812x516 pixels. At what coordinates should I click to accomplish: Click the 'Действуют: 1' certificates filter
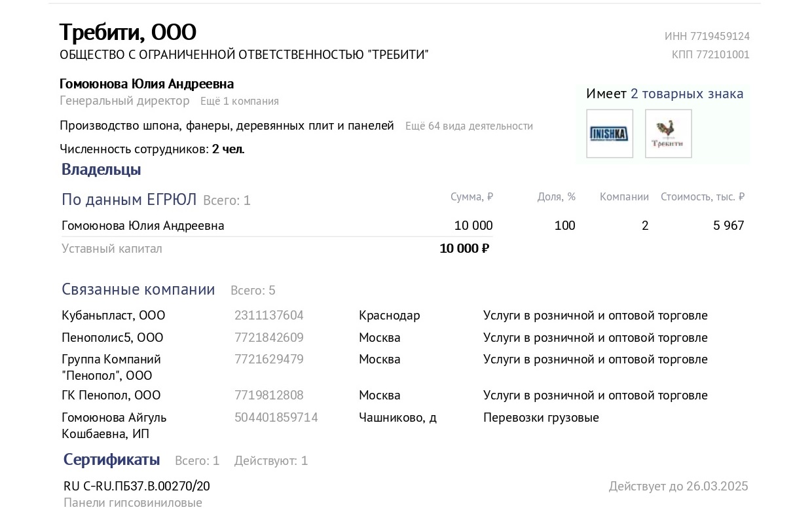[271, 460]
